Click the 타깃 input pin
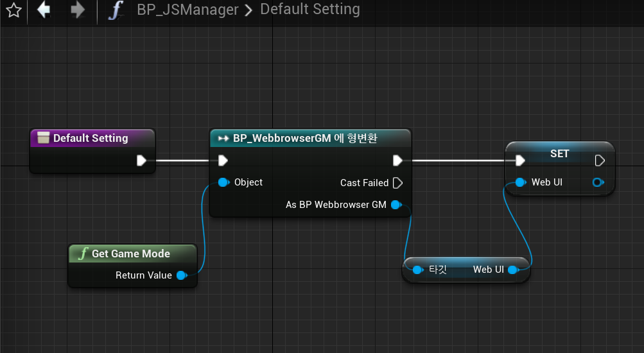The width and height of the screenshot is (644, 353). [418, 270]
